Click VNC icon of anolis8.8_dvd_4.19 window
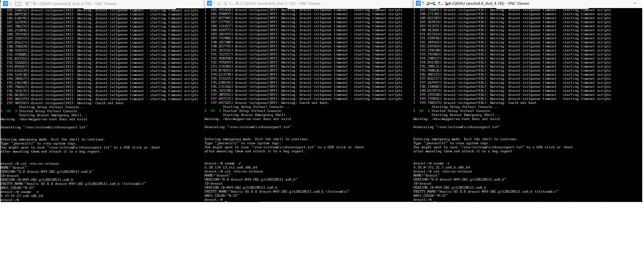Viewport: 644px width, 278px height. (x=5, y=4)
